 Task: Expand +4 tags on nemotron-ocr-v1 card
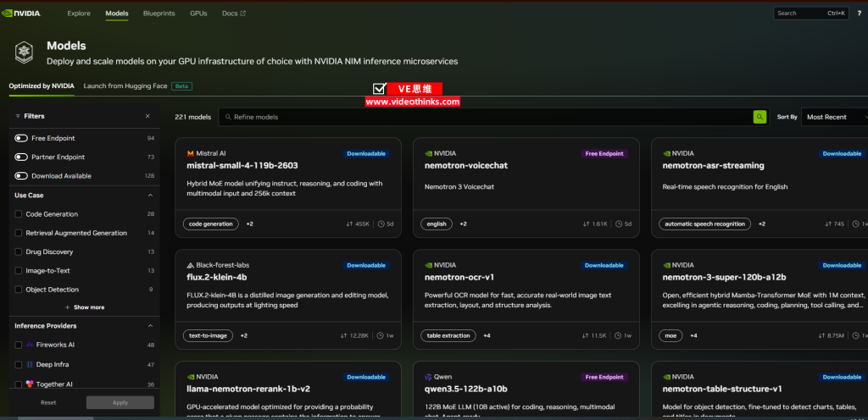click(487, 335)
